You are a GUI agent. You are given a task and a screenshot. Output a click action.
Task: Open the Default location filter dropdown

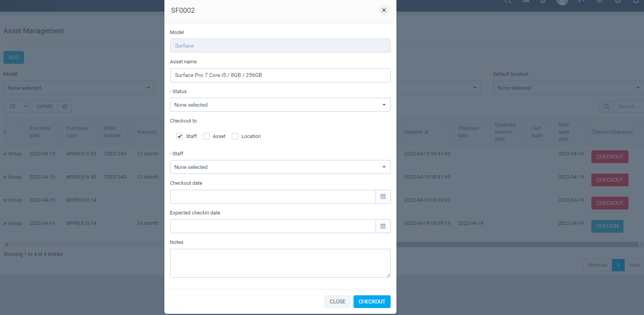point(568,88)
